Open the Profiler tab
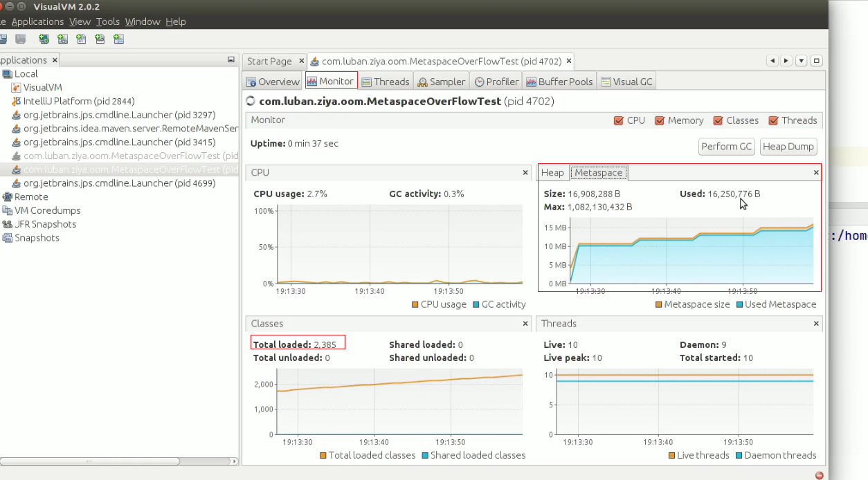The height and width of the screenshot is (480, 868). [x=496, y=82]
